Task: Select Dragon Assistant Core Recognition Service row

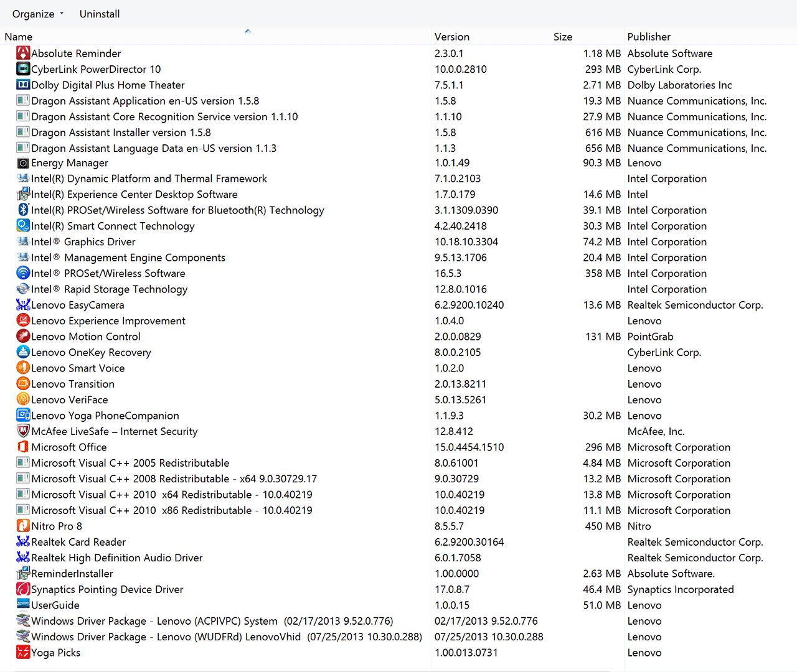Action: point(164,116)
